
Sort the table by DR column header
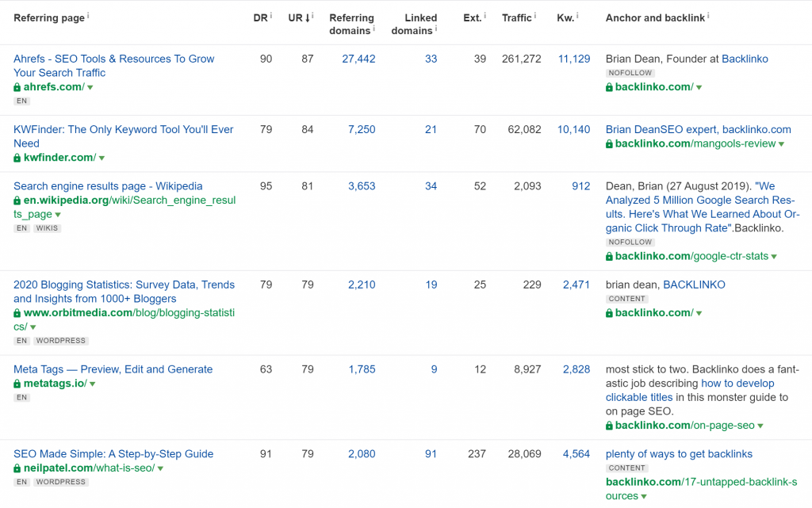point(260,18)
